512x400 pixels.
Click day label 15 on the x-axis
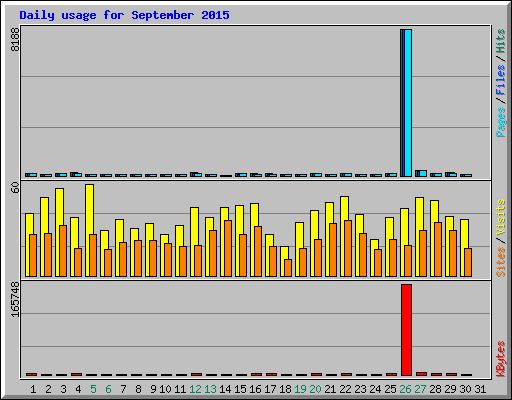coord(240,389)
